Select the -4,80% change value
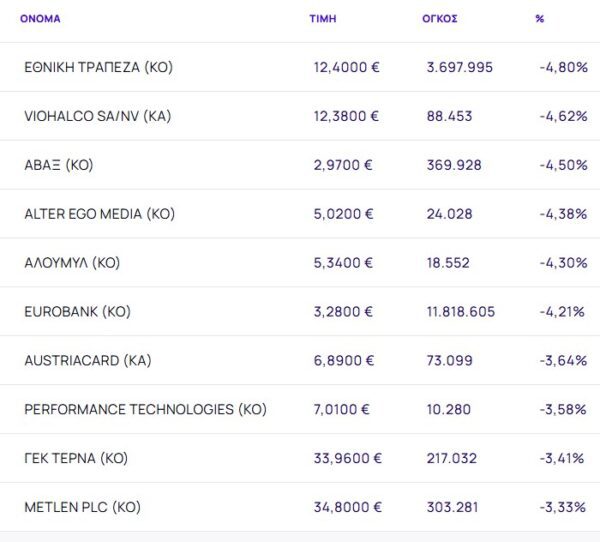This screenshot has height=542, width=600. click(562, 67)
